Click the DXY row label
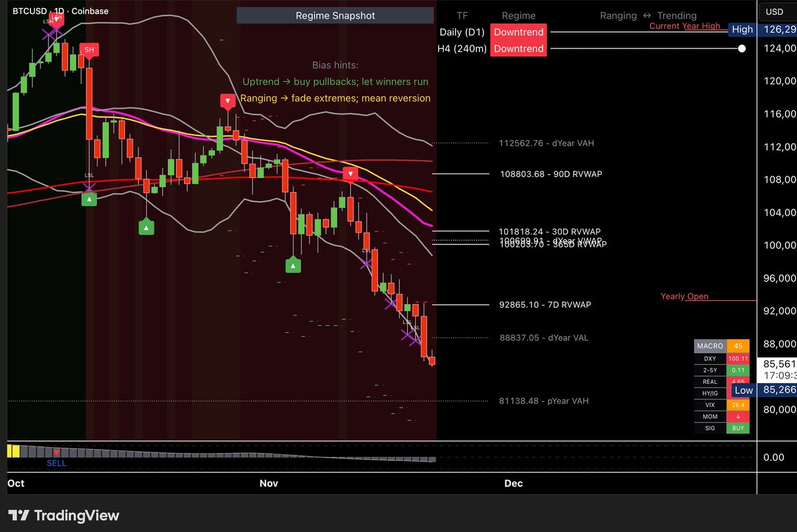This screenshot has height=532, width=797. pyautogui.click(x=710, y=358)
